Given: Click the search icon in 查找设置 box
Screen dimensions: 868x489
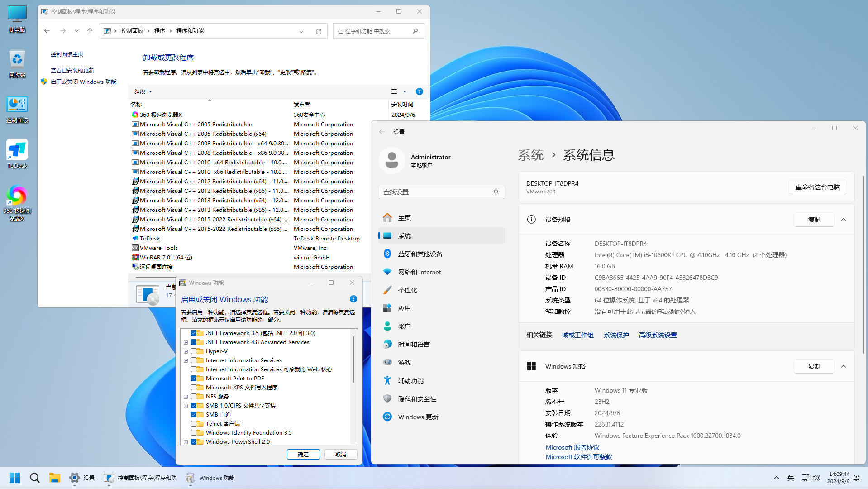Looking at the screenshot, I should click(496, 192).
